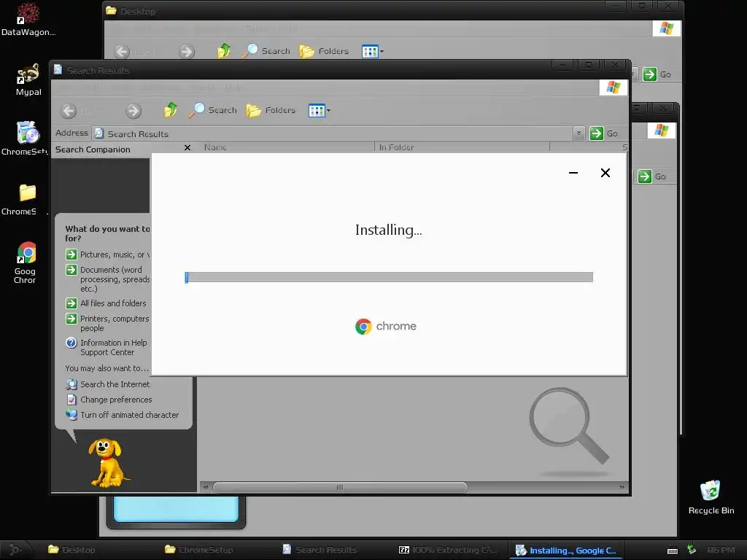Expand the Search Results address bar dropdown
Screen dimensions: 747x560
[x=578, y=134]
